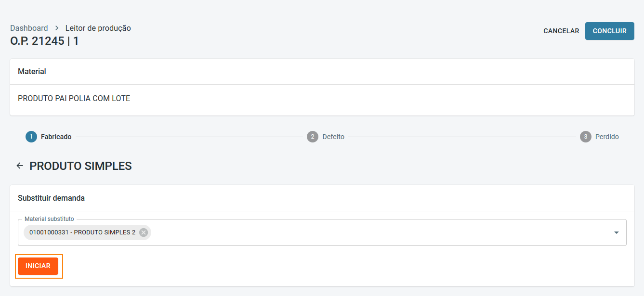The width and height of the screenshot is (644, 296).
Task: Click the step 3 circle icon
Action: (585, 137)
